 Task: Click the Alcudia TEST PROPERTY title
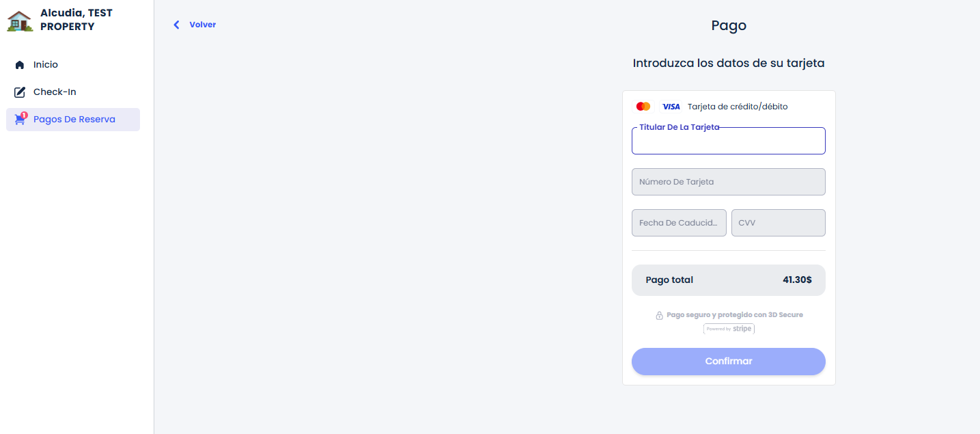pyautogui.click(x=76, y=20)
